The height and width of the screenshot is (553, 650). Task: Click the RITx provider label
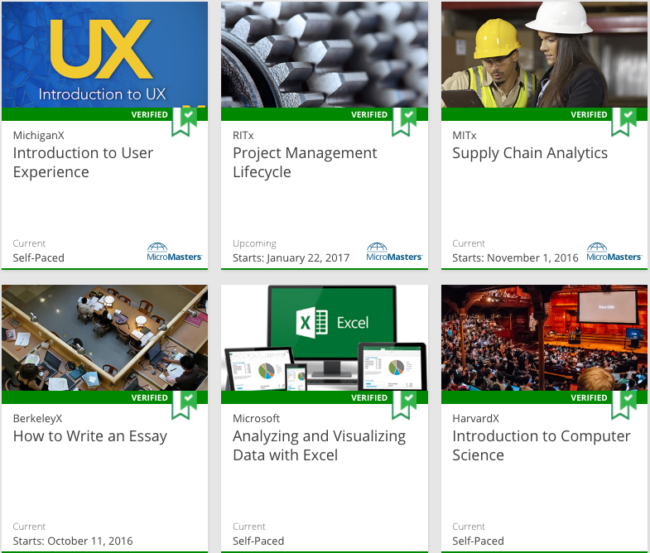coord(243,135)
